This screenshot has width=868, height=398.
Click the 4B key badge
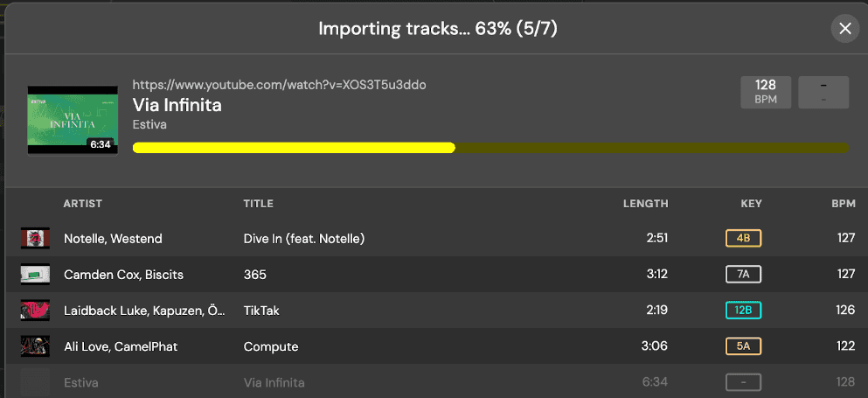(x=743, y=238)
